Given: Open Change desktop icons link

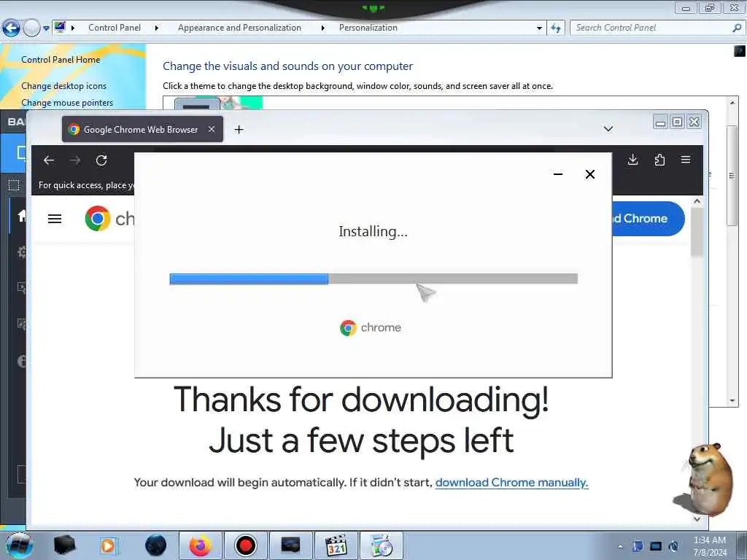Looking at the screenshot, I should (64, 86).
